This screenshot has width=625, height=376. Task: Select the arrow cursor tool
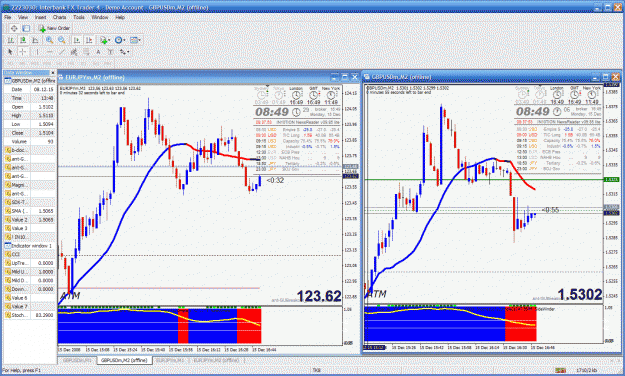click(10, 52)
